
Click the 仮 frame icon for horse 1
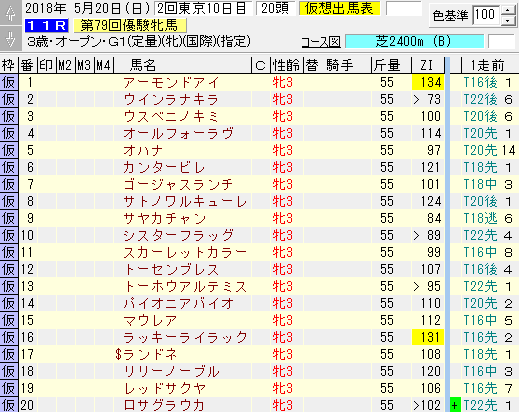(x=9, y=82)
